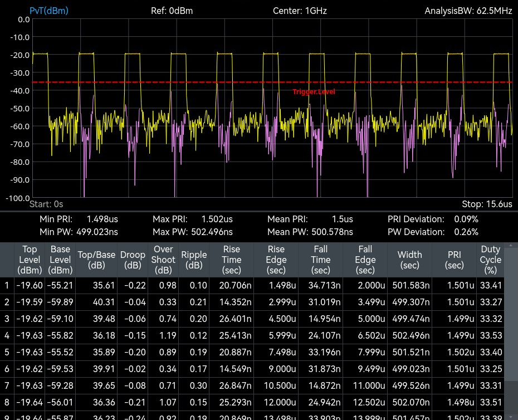This screenshot has width=518, height=420.
Task: Click the Max PRI value 1.502us
Action: pyautogui.click(x=217, y=219)
